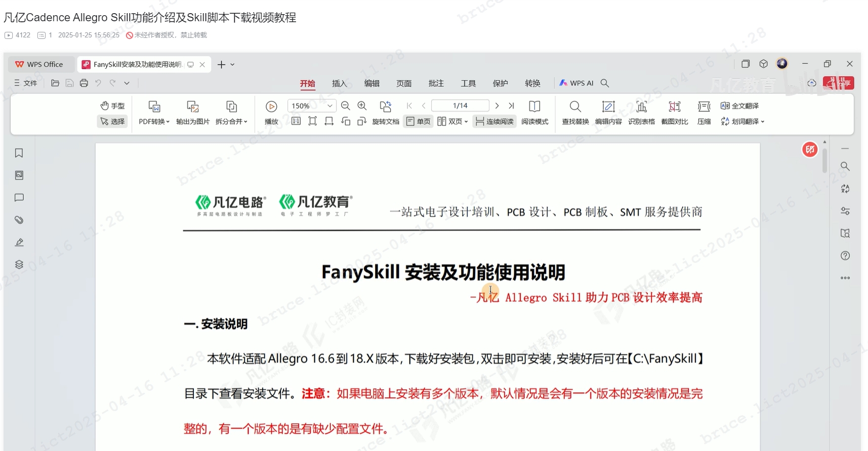
Task: Close the FanySkill document tab
Action: (202, 64)
